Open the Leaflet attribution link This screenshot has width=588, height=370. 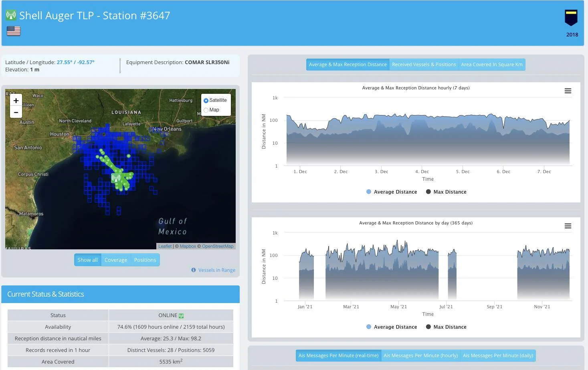point(165,247)
